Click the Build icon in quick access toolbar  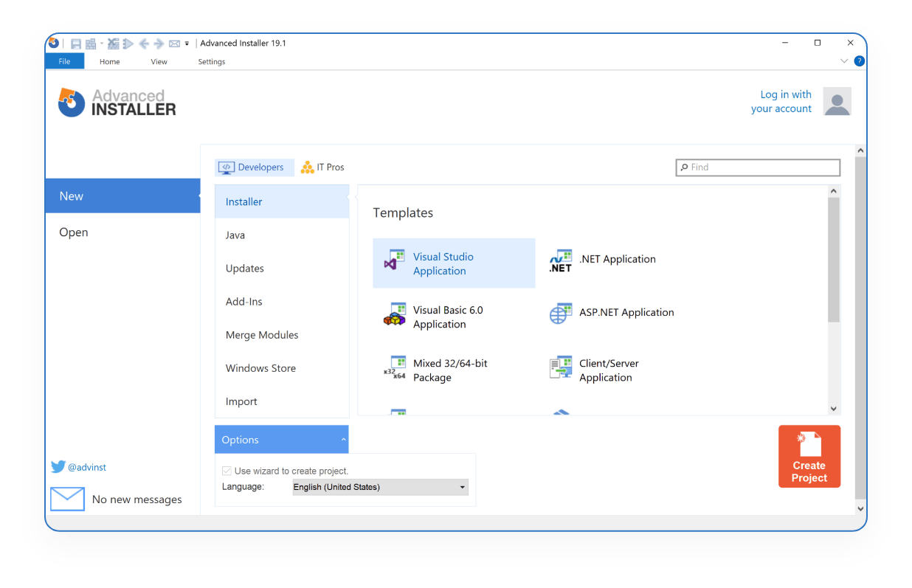tap(91, 44)
